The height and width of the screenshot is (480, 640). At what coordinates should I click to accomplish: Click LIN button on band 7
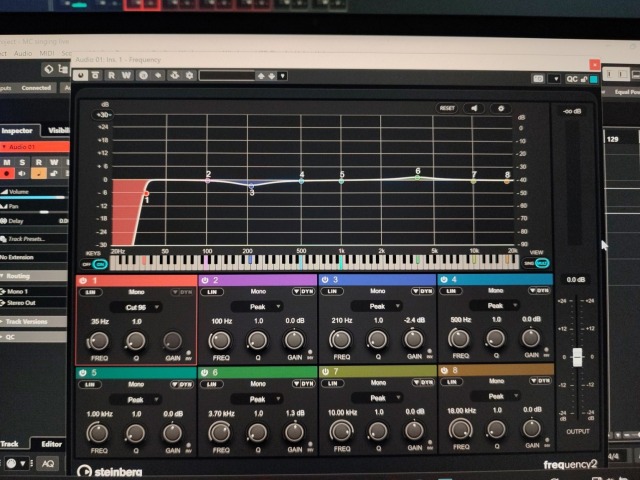[333, 383]
